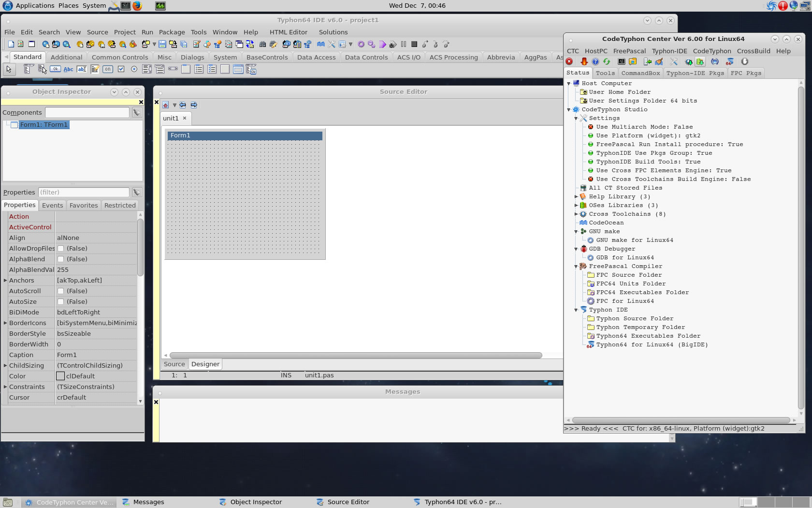Click the back arrow in Source Editor toolbar
Viewport: 812px width, 508px height.
(x=183, y=105)
